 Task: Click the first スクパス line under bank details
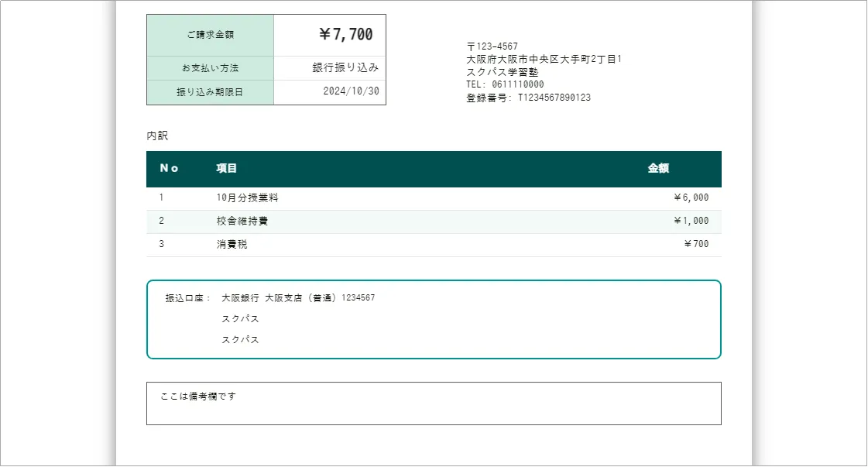(240, 319)
